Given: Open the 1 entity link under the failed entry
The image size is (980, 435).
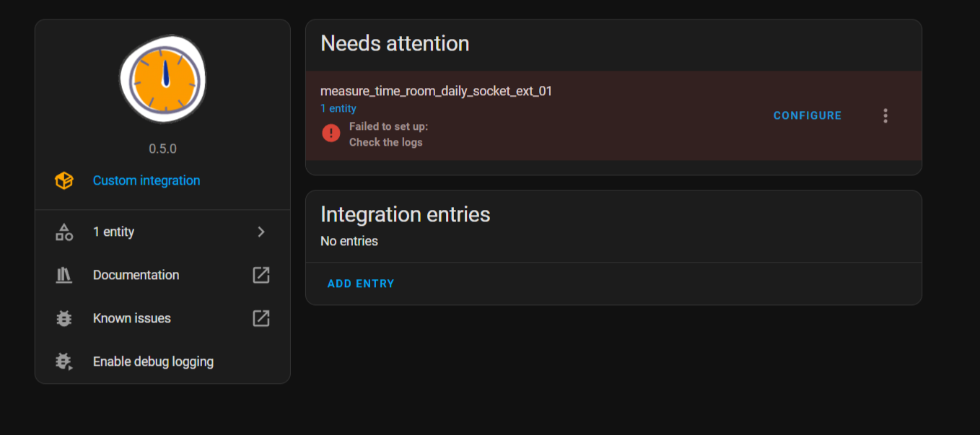Looking at the screenshot, I should (x=338, y=108).
